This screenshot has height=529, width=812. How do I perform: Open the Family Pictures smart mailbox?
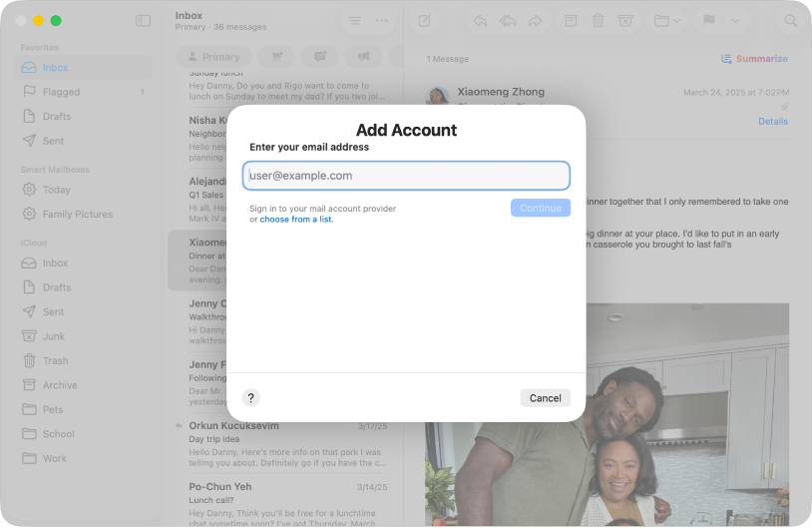coord(77,214)
